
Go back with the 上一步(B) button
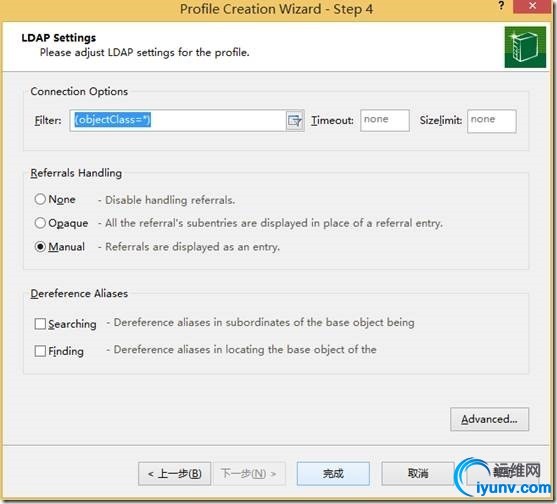pyautogui.click(x=174, y=473)
